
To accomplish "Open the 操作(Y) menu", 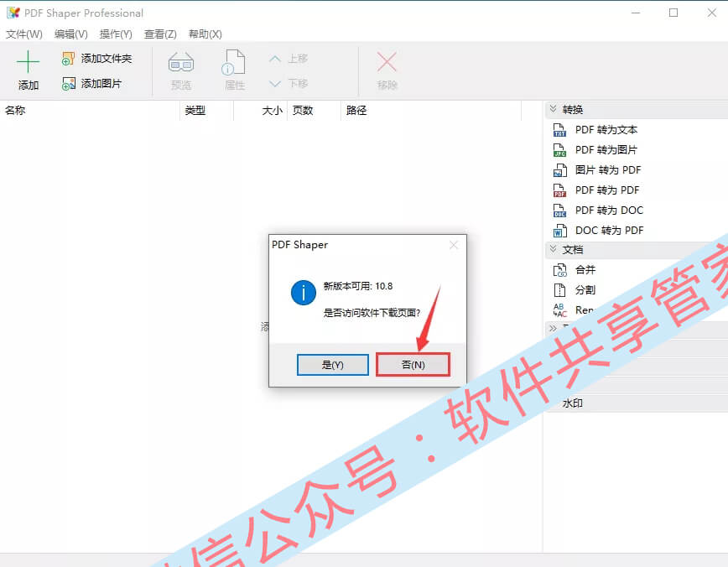I will pos(116,34).
